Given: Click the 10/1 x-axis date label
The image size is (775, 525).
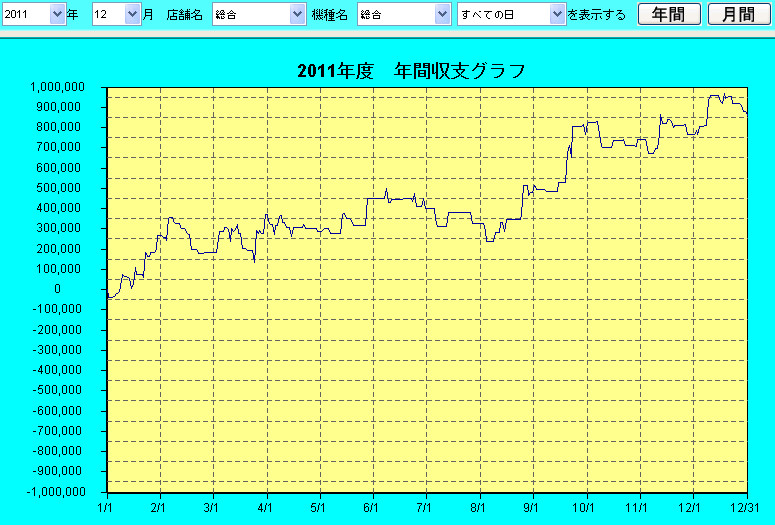Looking at the screenshot, I should point(583,508).
